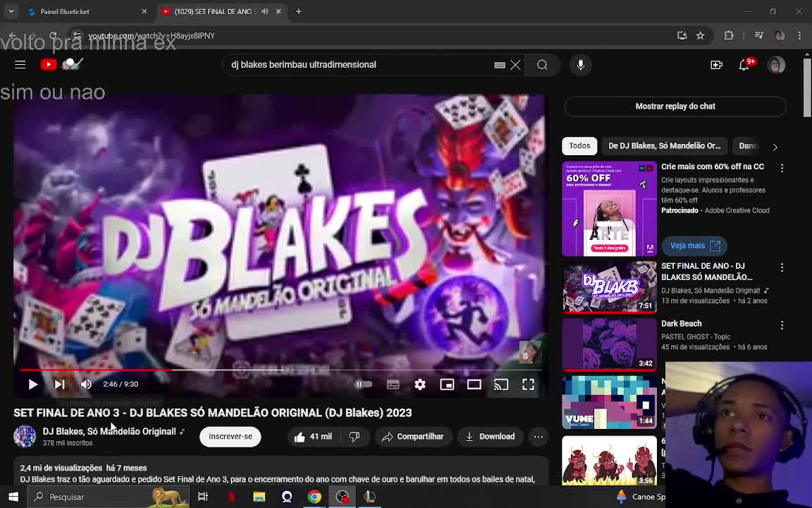This screenshot has height=508, width=812.
Task: Click the Download button
Action: point(490,437)
